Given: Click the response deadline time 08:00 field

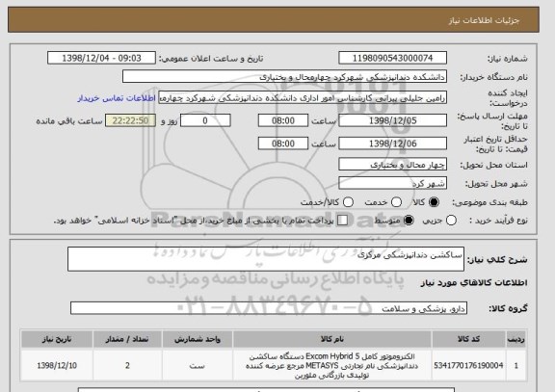Looking at the screenshot, I should point(283,120).
